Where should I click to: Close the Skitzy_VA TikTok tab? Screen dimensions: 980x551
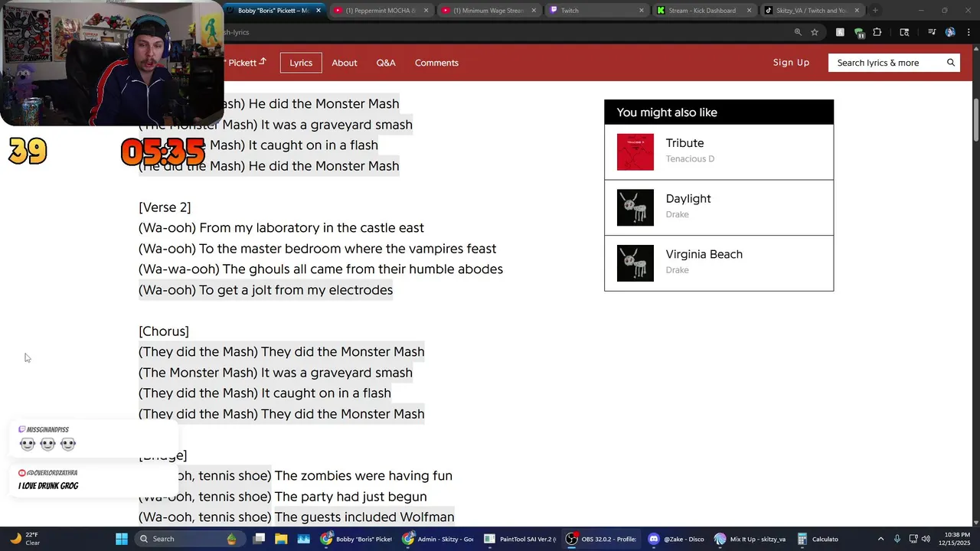click(x=857, y=11)
